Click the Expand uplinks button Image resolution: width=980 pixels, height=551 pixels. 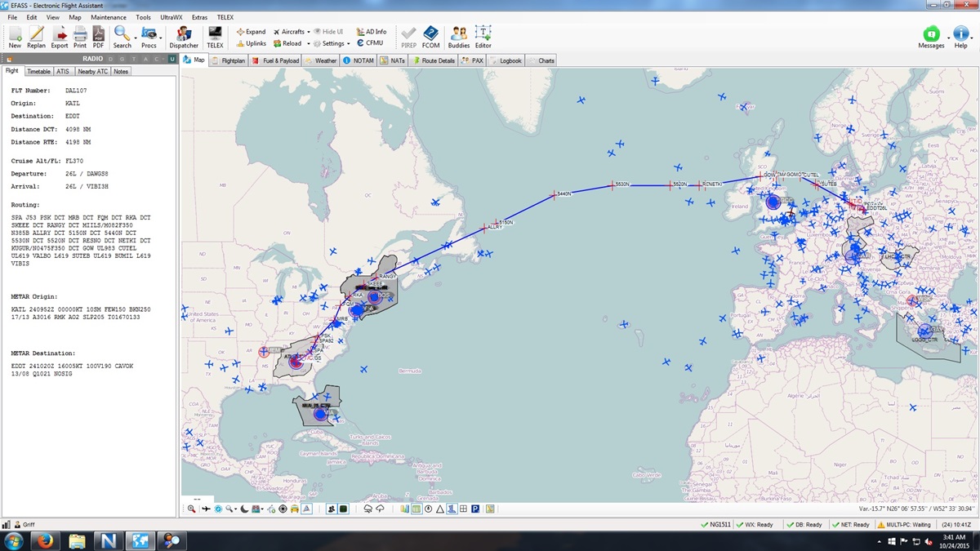point(250,31)
